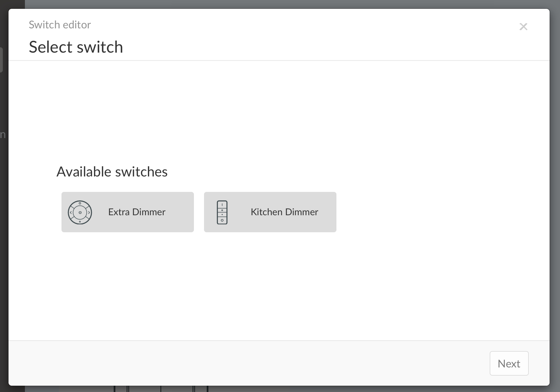Close the Switch editor dialog
Image resolution: width=560 pixels, height=392 pixels.
pos(523,27)
